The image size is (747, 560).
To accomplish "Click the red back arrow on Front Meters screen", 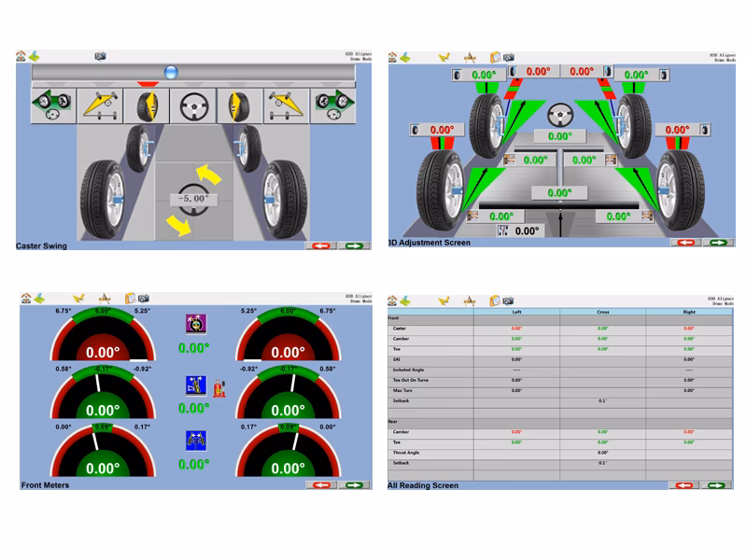I will click(x=323, y=486).
